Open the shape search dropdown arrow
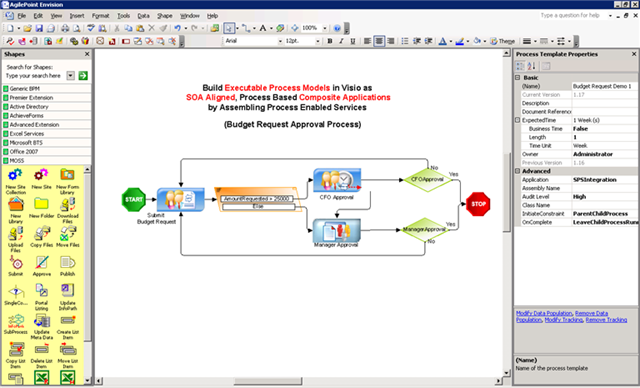The width and height of the screenshot is (640, 388). pyautogui.click(x=71, y=76)
